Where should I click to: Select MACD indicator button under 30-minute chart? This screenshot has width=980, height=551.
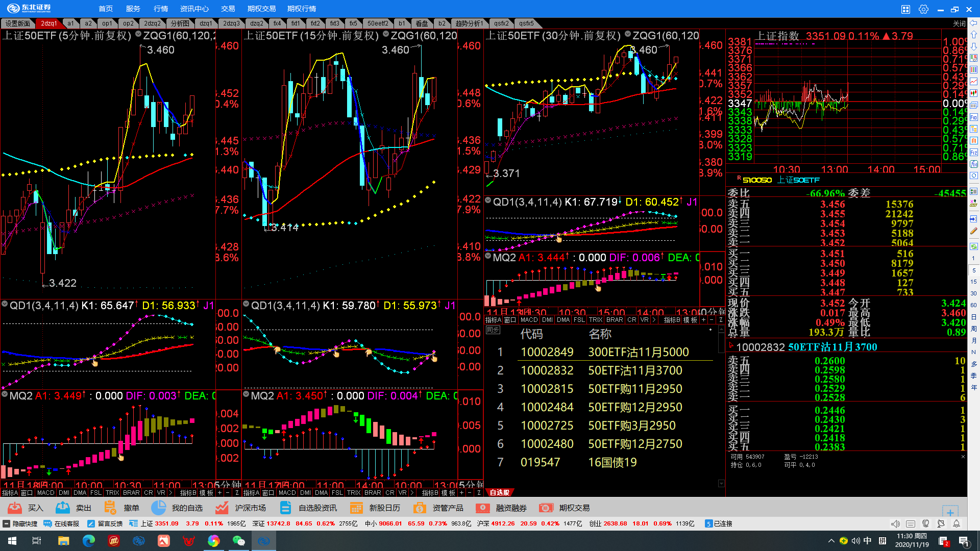[x=529, y=320]
